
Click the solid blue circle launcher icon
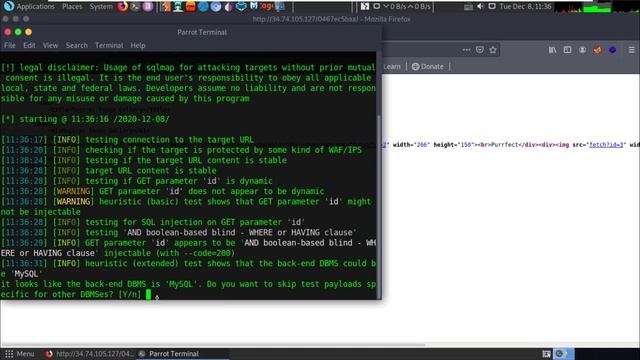click(203, 6)
